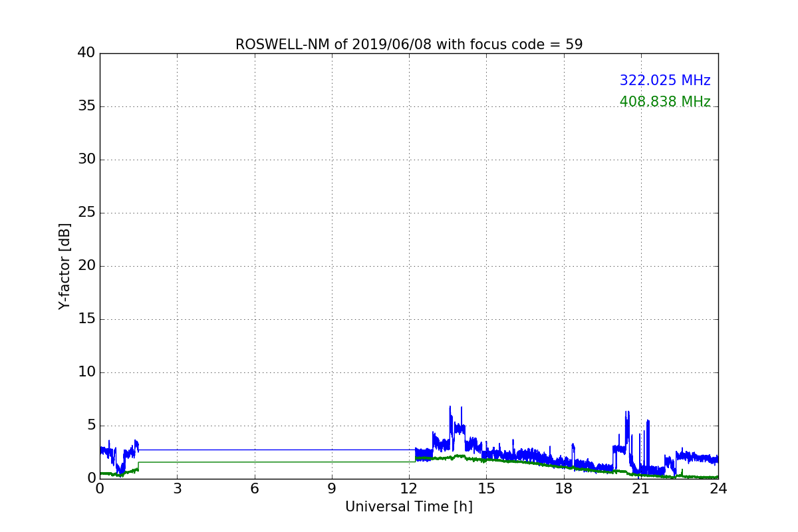Click x-axis tick label 12
The height and width of the screenshot is (532, 798).
pos(409,489)
